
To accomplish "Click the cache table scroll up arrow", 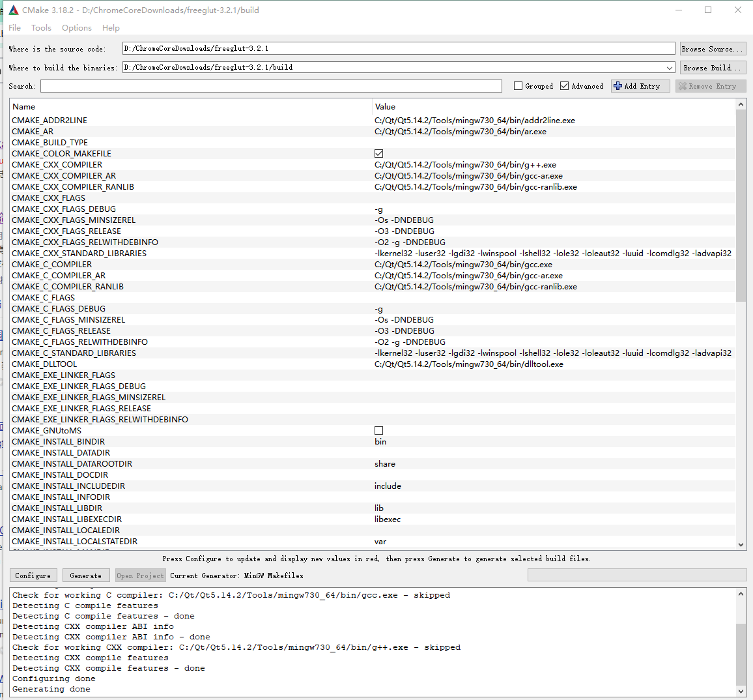I will (x=741, y=104).
